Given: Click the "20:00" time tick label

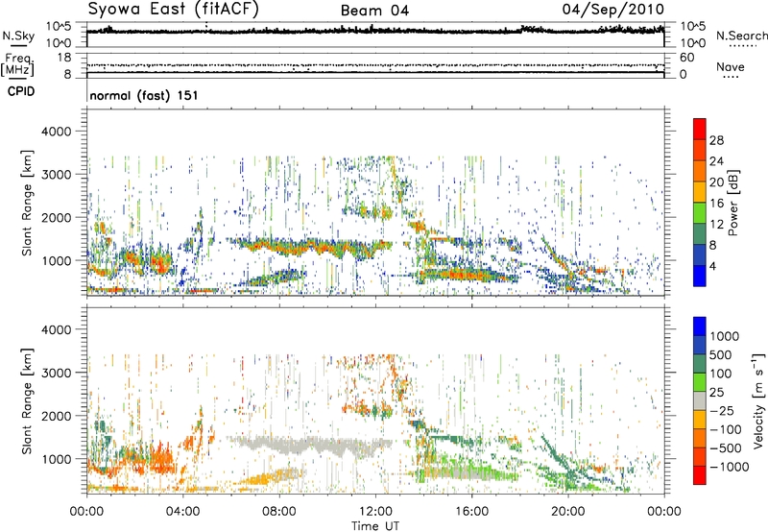Looking at the screenshot, I should pyautogui.click(x=567, y=512).
